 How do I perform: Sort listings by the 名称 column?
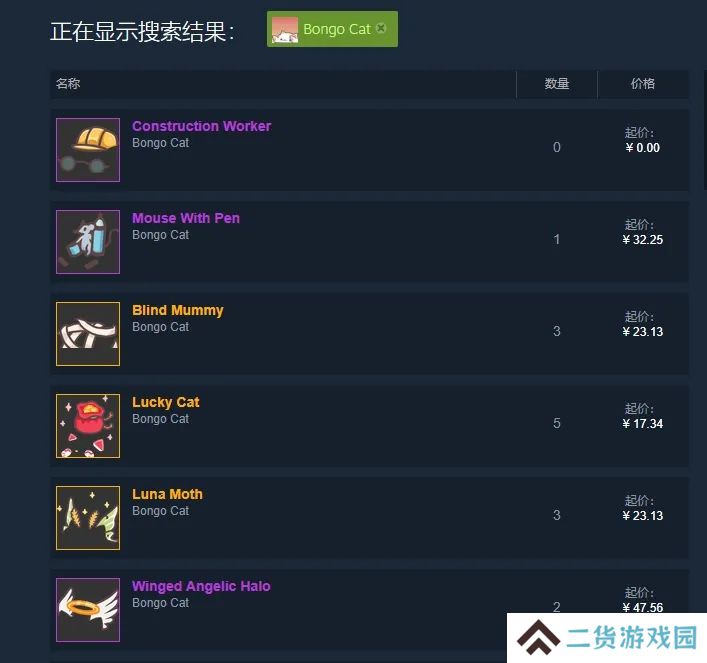pos(68,83)
